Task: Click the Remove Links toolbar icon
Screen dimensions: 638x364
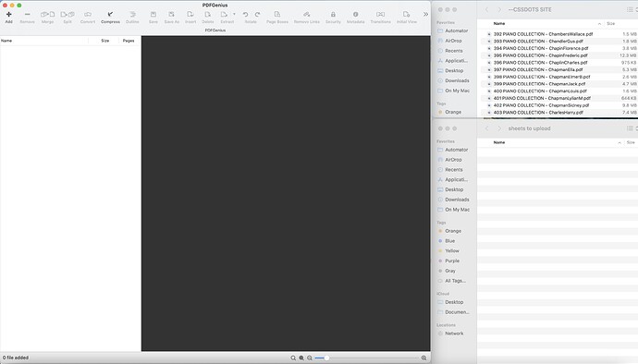Action: click(306, 17)
